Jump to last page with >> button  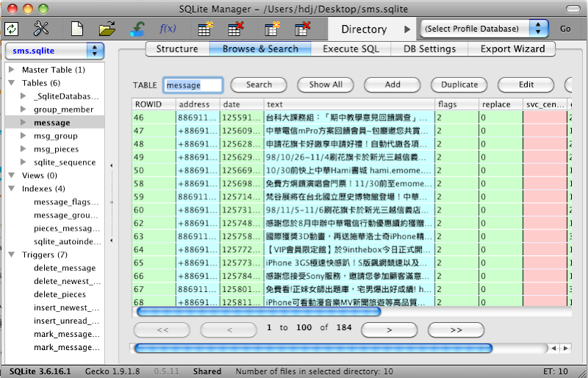tap(456, 330)
